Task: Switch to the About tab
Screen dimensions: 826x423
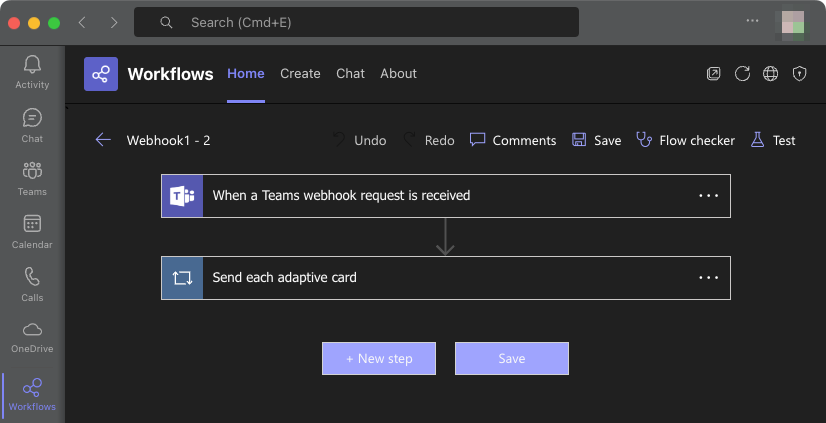Action: (x=398, y=74)
